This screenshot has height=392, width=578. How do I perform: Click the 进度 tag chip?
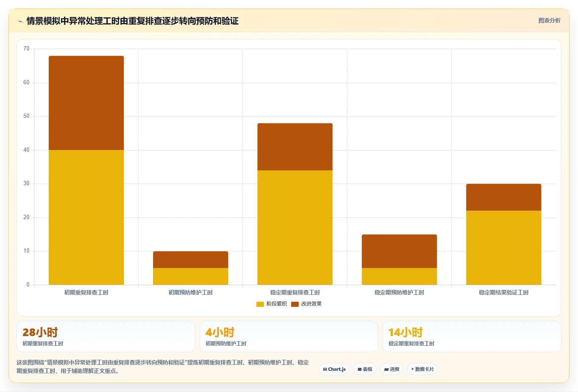pos(391,369)
